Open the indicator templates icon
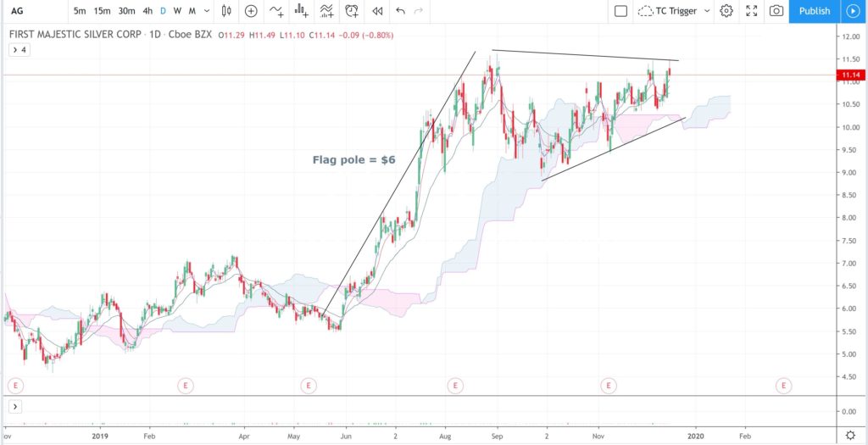Screen dimensions: 868x445 326,10
